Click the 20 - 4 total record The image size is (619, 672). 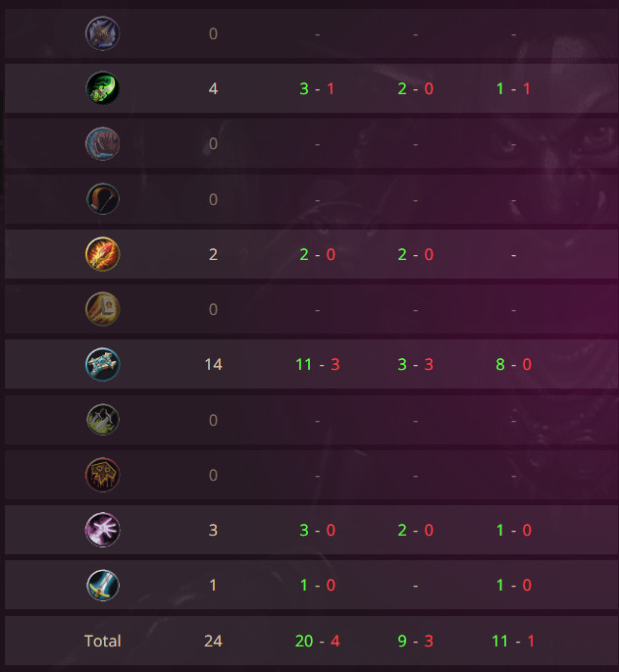click(317, 642)
